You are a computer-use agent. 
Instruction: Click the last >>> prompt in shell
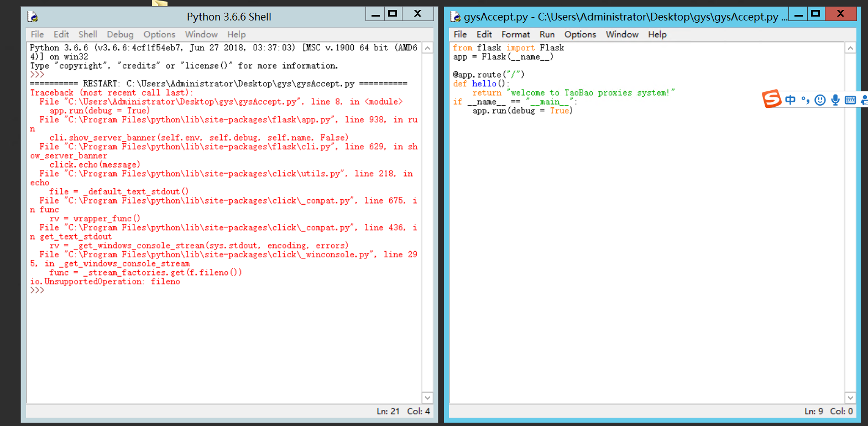click(x=37, y=290)
